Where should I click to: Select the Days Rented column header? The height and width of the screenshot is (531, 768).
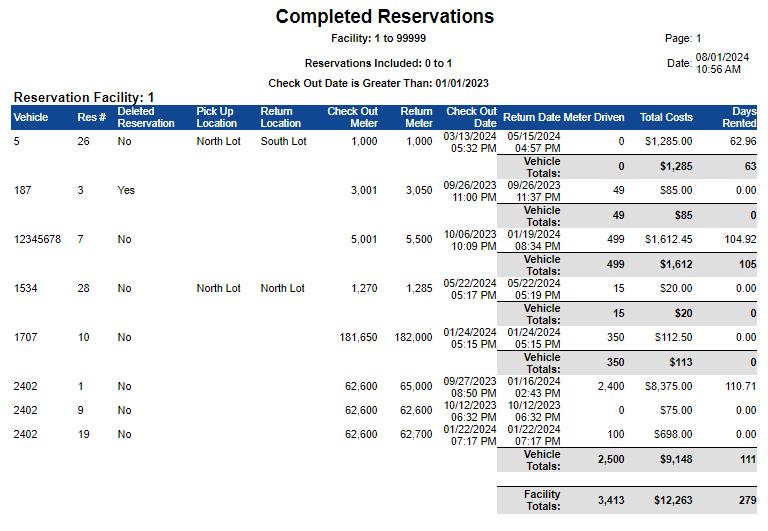tap(740, 117)
